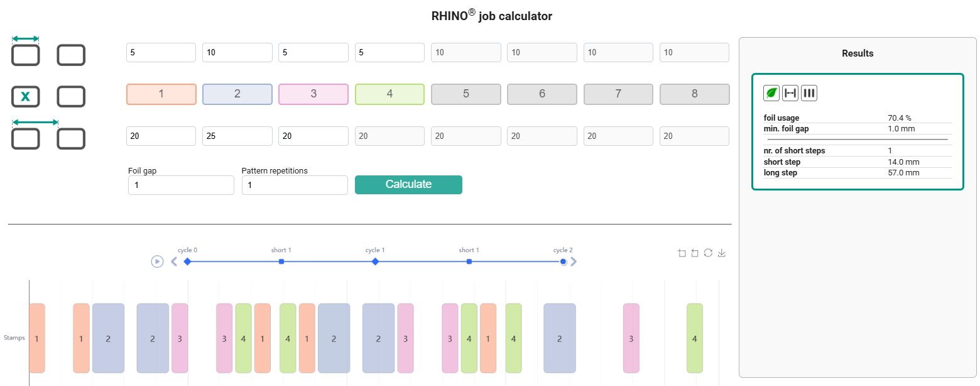980x386 pixels.
Task: Click the distance field below stamp 7
Action: (x=619, y=136)
